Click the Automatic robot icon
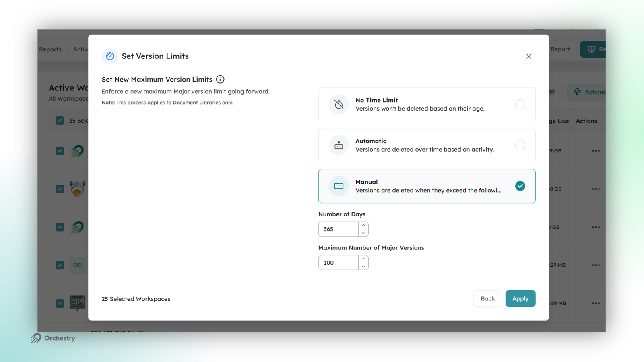 339,145
